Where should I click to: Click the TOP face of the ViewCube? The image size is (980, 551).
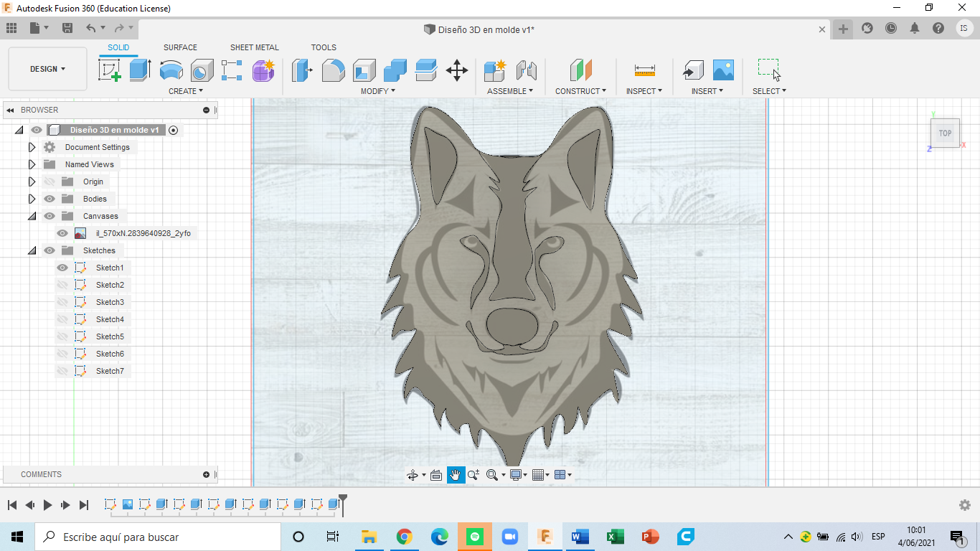[x=945, y=133]
